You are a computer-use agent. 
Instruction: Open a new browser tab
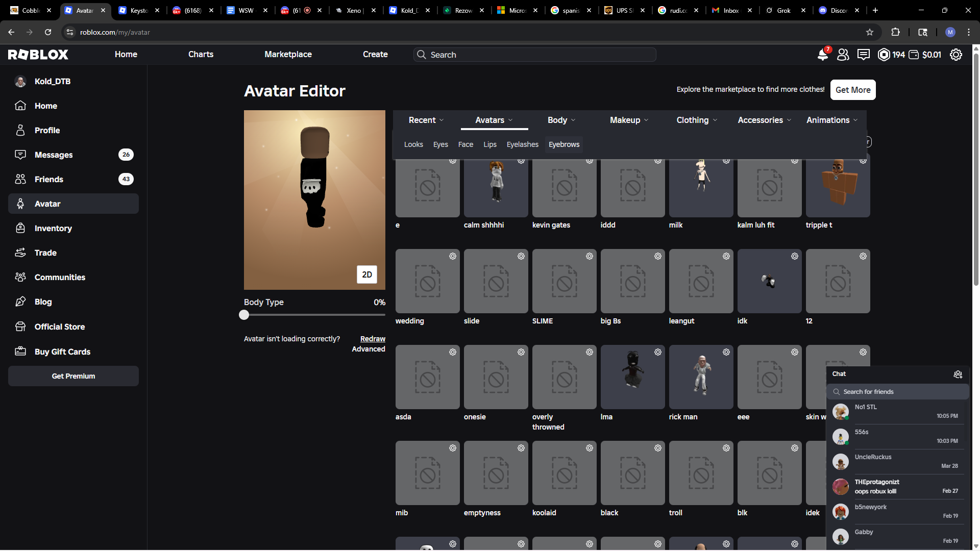(x=875, y=10)
